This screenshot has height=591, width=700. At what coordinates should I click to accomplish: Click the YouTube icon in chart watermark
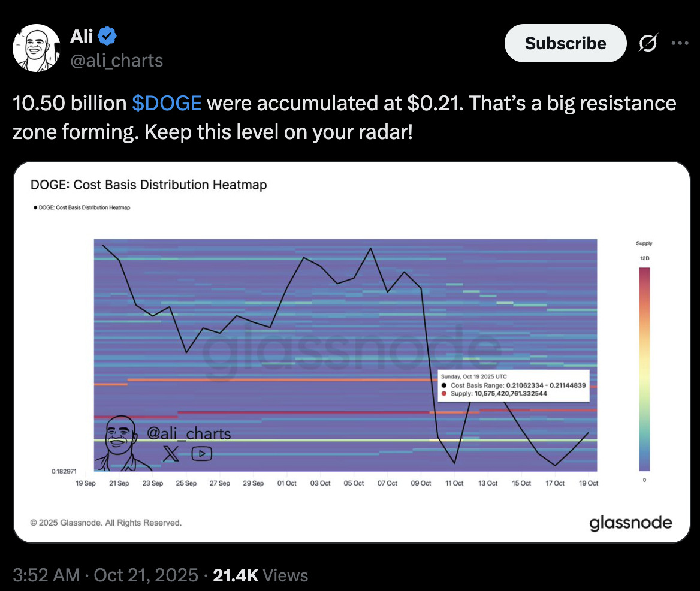click(201, 454)
